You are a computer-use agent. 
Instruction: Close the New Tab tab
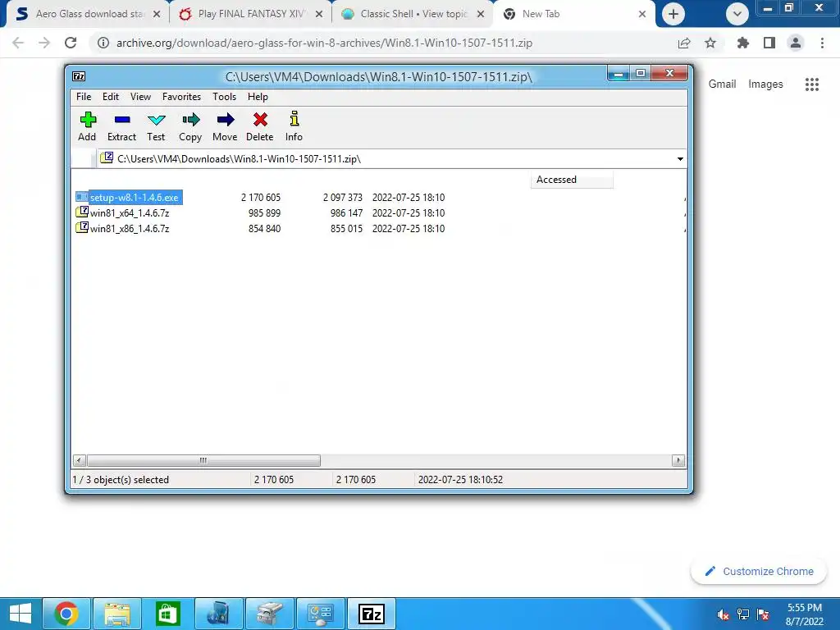tap(641, 14)
